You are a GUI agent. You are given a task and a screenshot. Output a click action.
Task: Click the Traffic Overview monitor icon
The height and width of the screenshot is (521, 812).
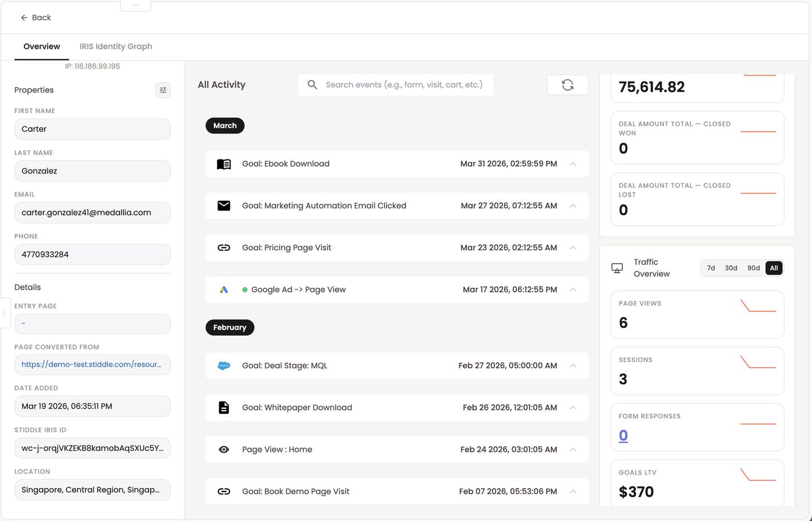[617, 268]
